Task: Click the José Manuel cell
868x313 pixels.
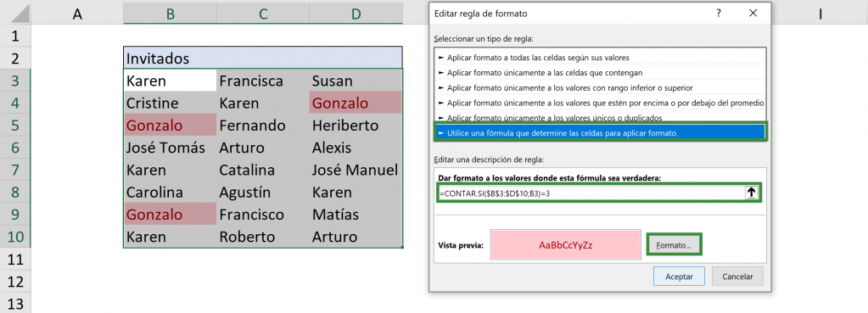Action: [356, 170]
